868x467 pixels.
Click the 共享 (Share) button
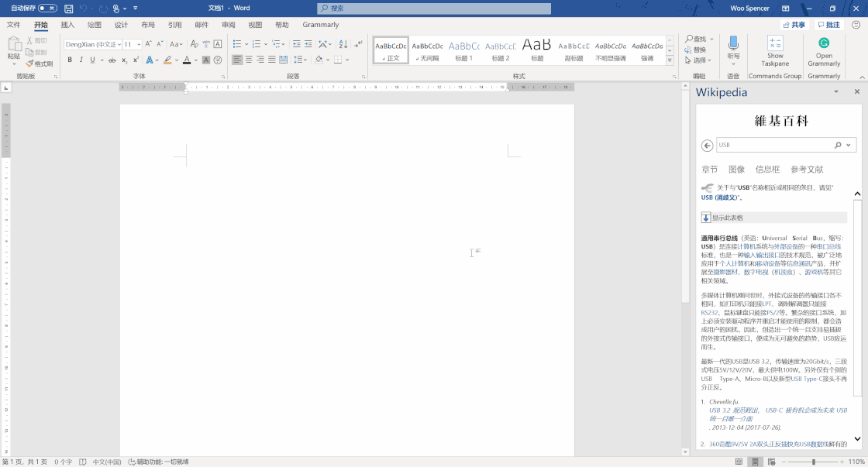[794, 25]
